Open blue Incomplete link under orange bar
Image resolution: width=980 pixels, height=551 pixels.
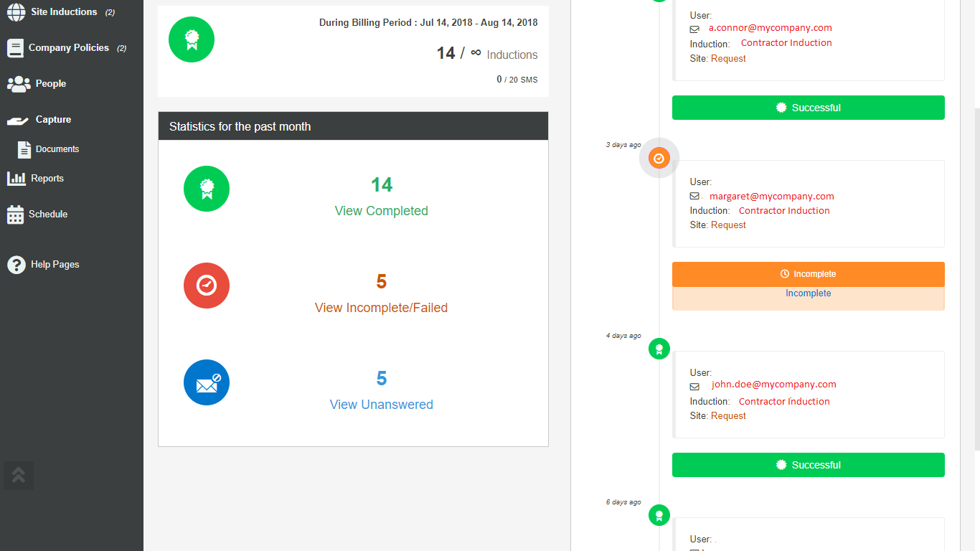tap(809, 293)
